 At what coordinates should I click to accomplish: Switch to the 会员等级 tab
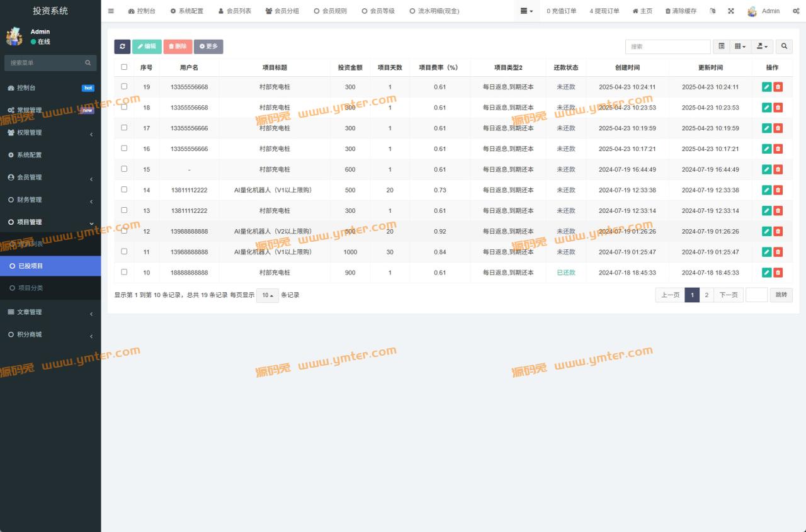pyautogui.click(x=378, y=11)
